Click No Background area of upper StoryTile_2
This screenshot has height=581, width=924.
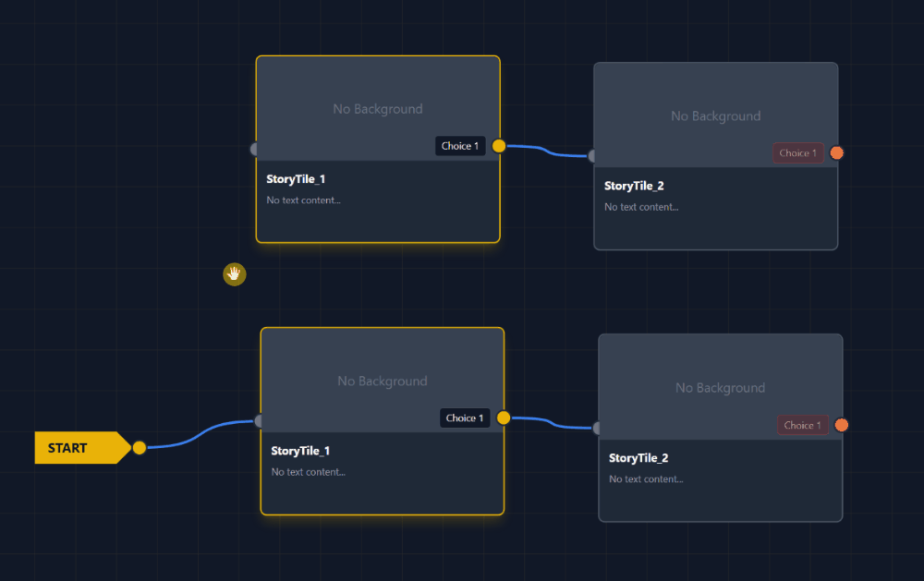coord(715,116)
